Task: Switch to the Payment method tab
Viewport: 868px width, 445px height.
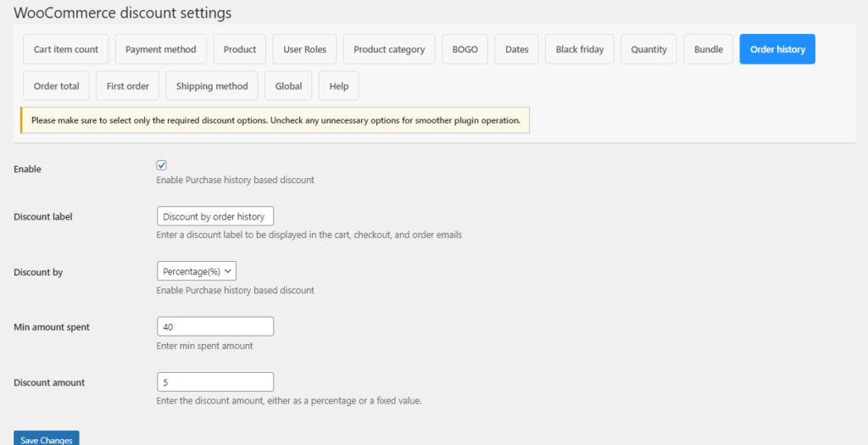Action: [160, 49]
